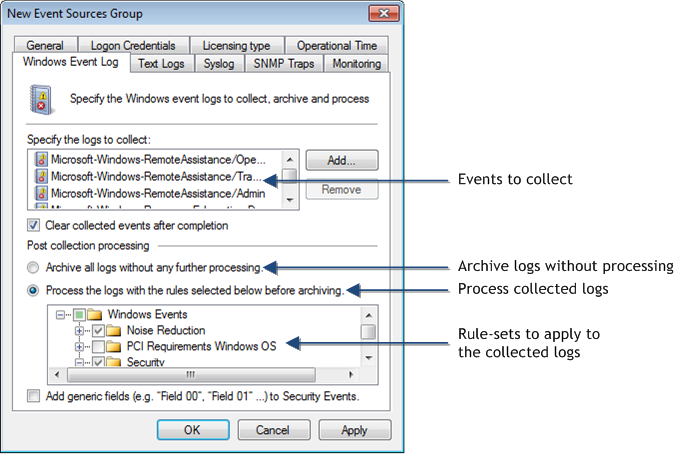Viewport: 675px width, 454px height.
Task: Click the logs list scroll up arrow
Action: 290,159
